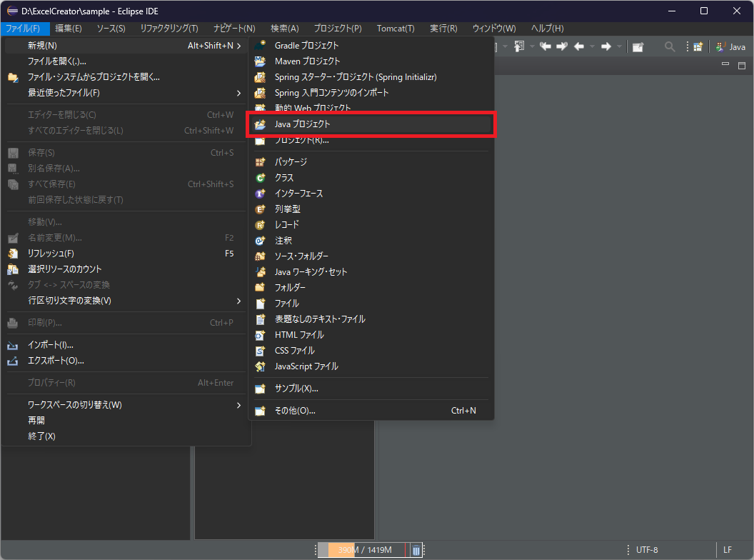
Task: Open the ナビゲート(N) menu
Action: (x=234, y=29)
